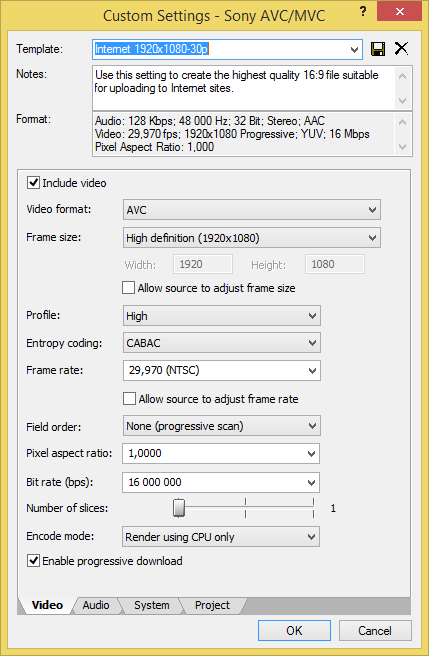
Task: Uncheck the Include video checkbox
Action: 33,183
